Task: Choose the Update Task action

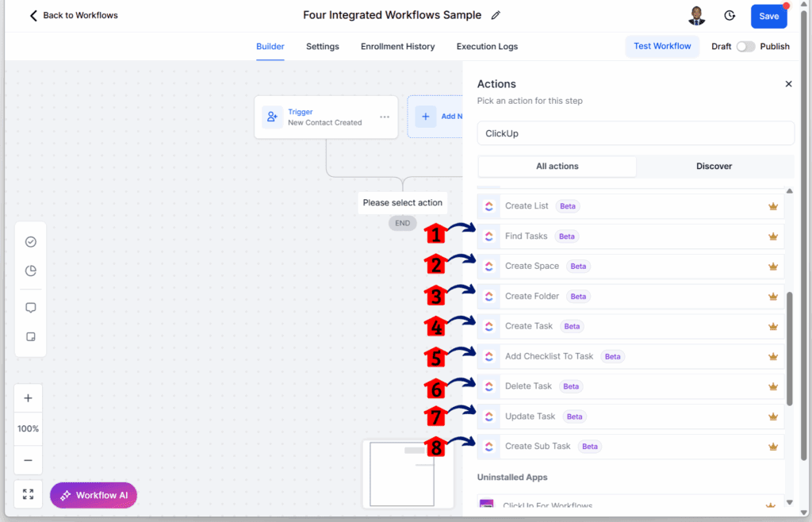Action: pos(630,416)
